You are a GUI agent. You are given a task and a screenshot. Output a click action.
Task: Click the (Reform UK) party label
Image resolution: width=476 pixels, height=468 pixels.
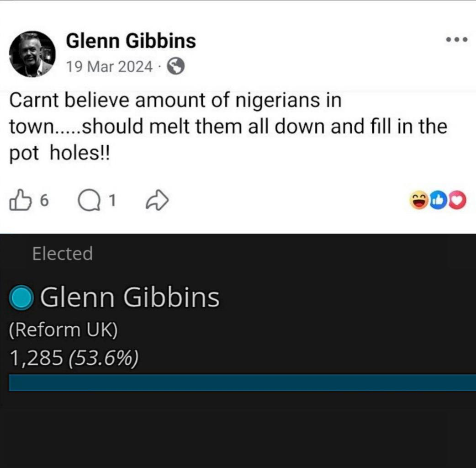pos(63,330)
